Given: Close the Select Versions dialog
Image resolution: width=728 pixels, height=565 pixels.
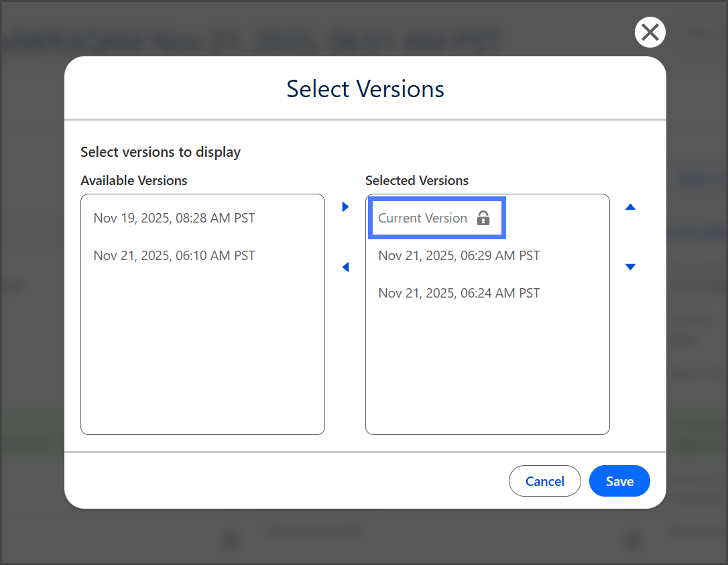Looking at the screenshot, I should [x=650, y=32].
